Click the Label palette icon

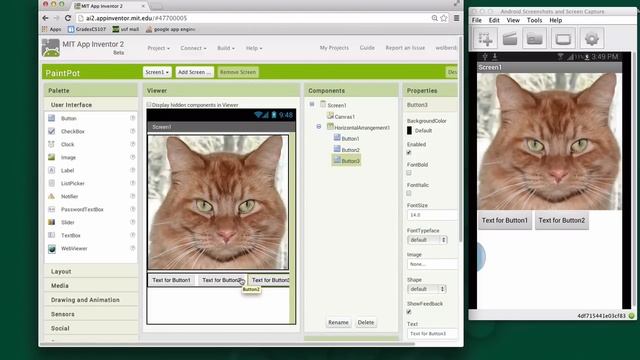tap(51, 170)
